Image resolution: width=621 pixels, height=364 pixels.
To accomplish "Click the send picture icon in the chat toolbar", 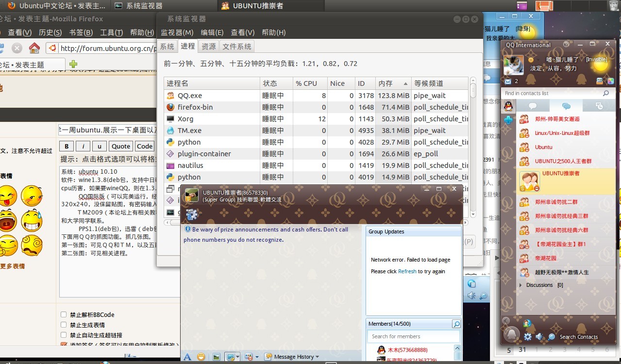I will (217, 357).
